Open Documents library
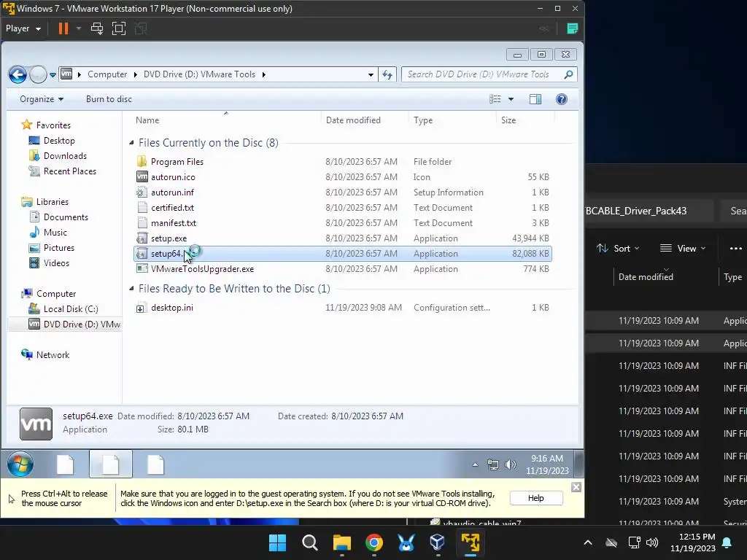Image resolution: width=747 pixels, height=560 pixels. point(66,217)
